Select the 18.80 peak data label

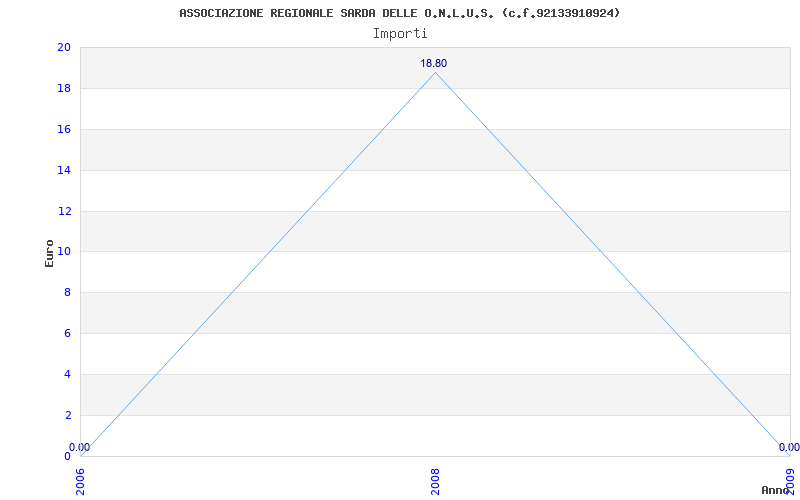click(434, 64)
